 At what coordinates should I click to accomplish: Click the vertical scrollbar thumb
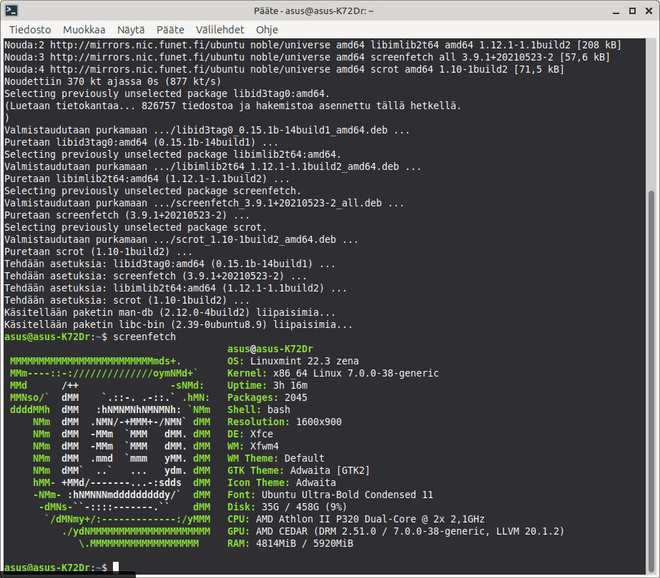(x=652, y=381)
